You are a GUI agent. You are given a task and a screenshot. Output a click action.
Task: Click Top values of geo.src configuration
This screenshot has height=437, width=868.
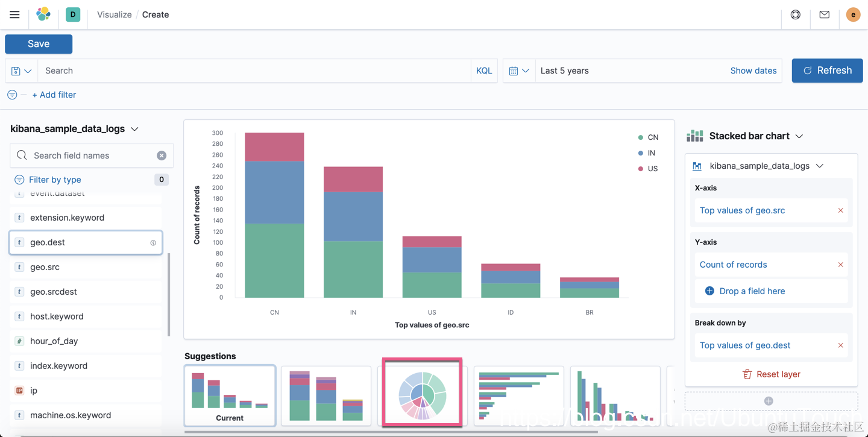pyautogui.click(x=742, y=210)
